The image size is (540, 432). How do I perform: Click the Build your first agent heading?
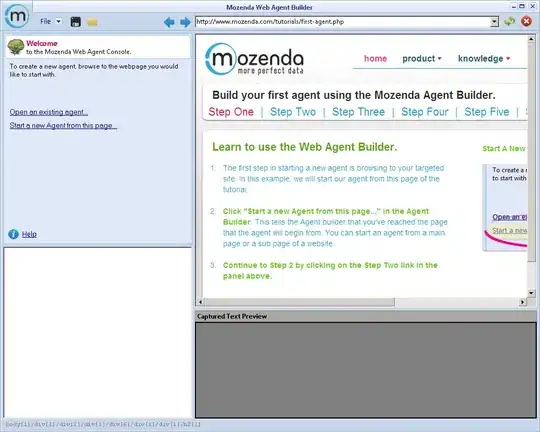(x=354, y=95)
